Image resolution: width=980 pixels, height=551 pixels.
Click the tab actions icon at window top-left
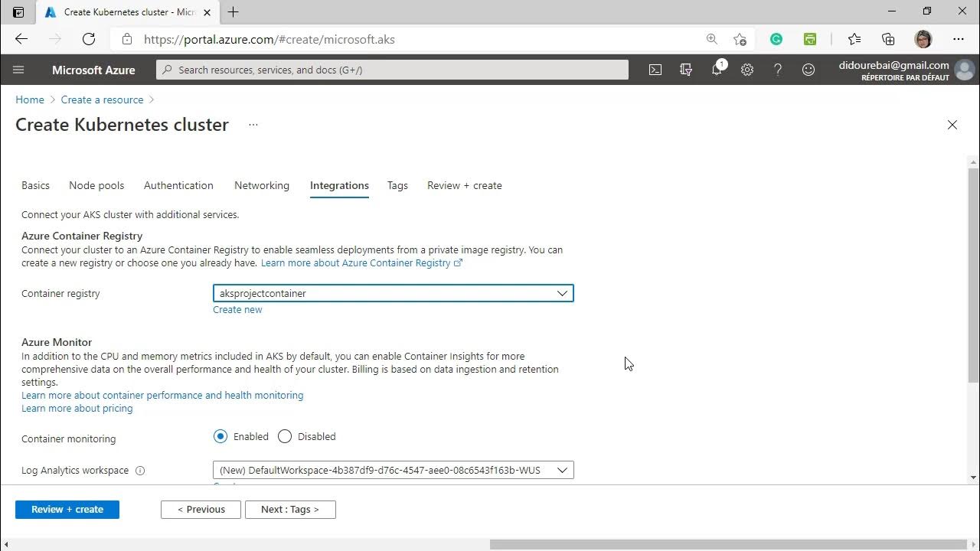coord(18,12)
